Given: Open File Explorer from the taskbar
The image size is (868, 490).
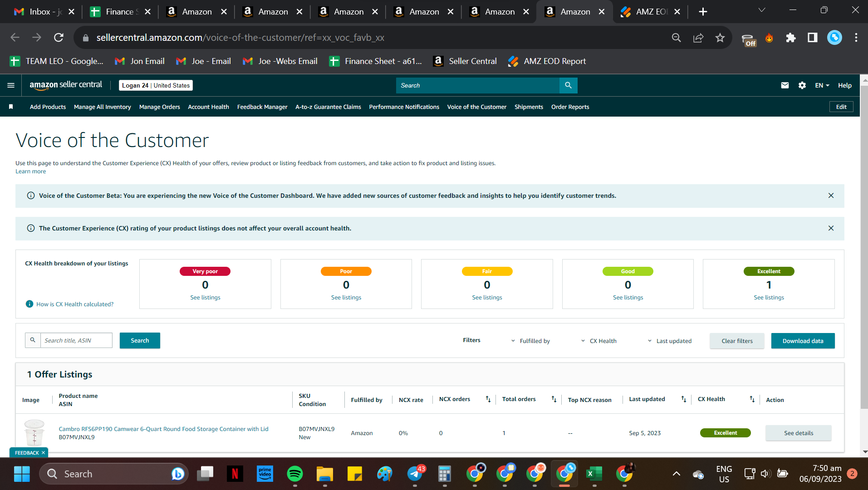Looking at the screenshot, I should click(325, 474).
